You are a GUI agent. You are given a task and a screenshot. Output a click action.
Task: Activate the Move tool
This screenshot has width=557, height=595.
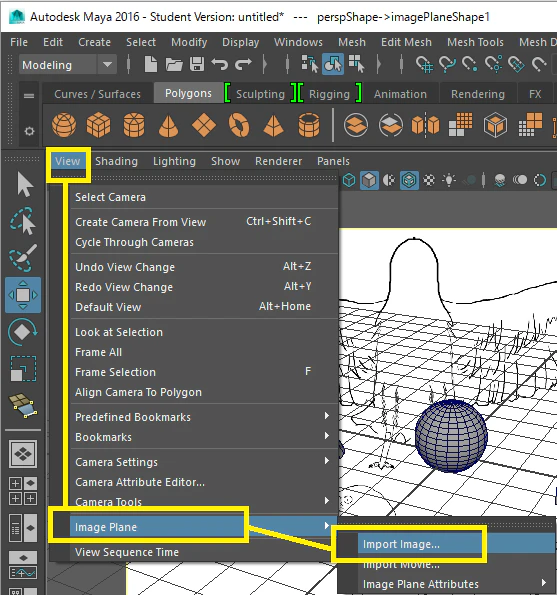(x=23, y=295)
